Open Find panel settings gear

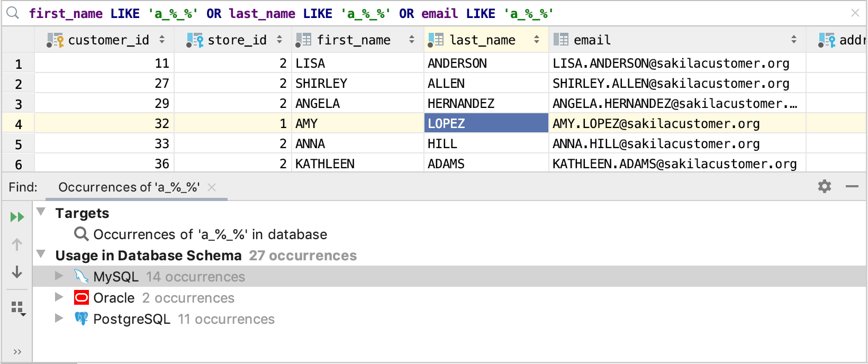pos(825,186)
